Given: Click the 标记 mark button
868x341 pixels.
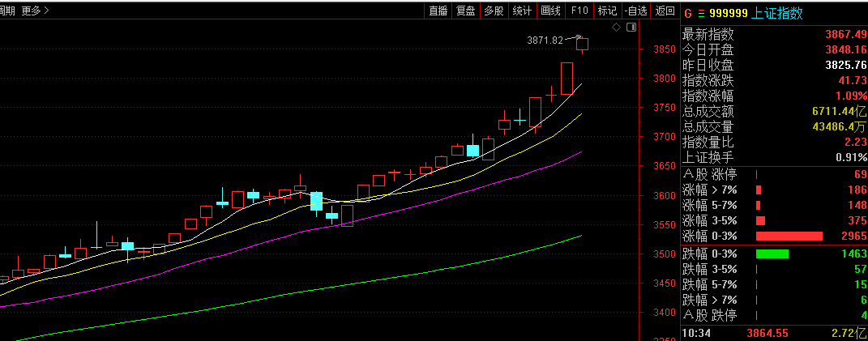Looking at the screenshot, I should [607, 11].
